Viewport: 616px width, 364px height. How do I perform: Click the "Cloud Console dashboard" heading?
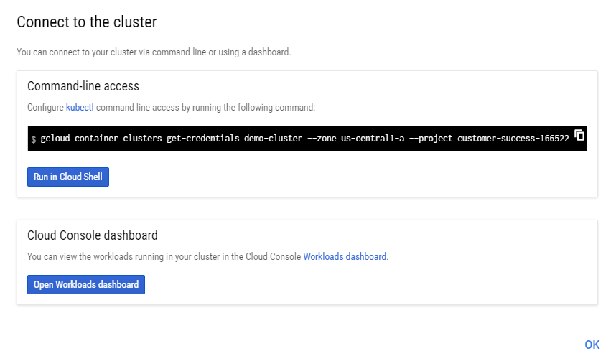tap(93, 235)
